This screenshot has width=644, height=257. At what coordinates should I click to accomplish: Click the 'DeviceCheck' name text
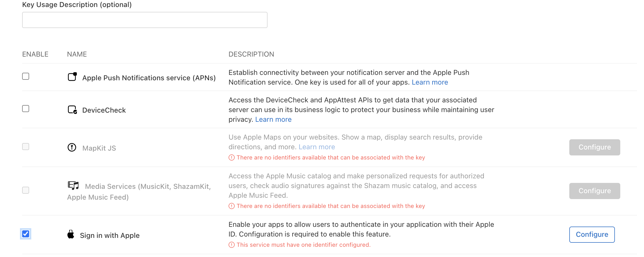coord(104,110)
